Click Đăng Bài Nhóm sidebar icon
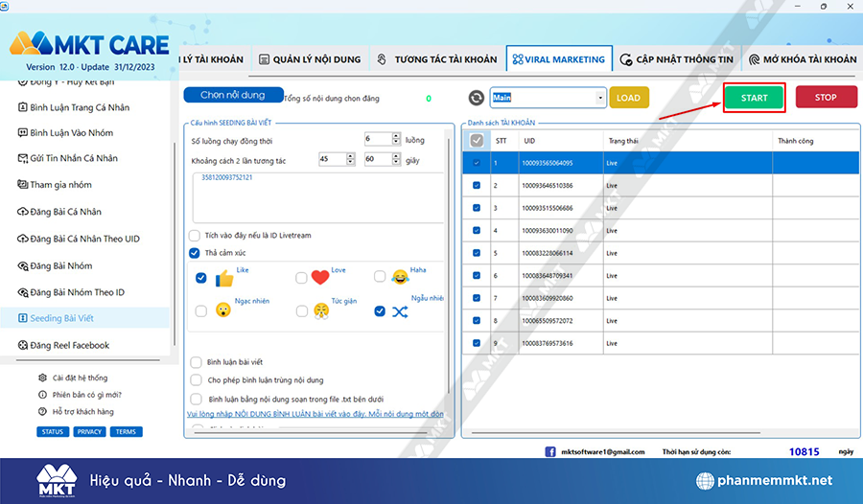This screenshot has width=863, height=504. [x=23, y=265]
